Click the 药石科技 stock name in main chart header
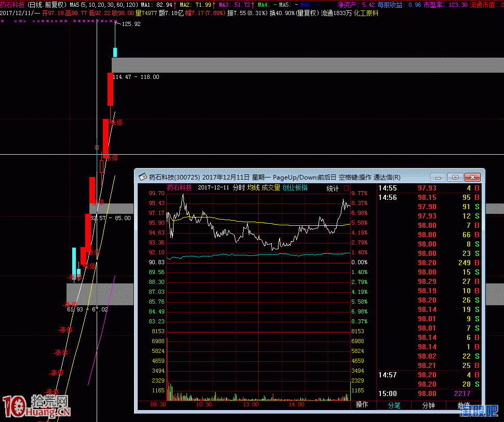This screenshot has height=422, width=504. click(12, 5)
